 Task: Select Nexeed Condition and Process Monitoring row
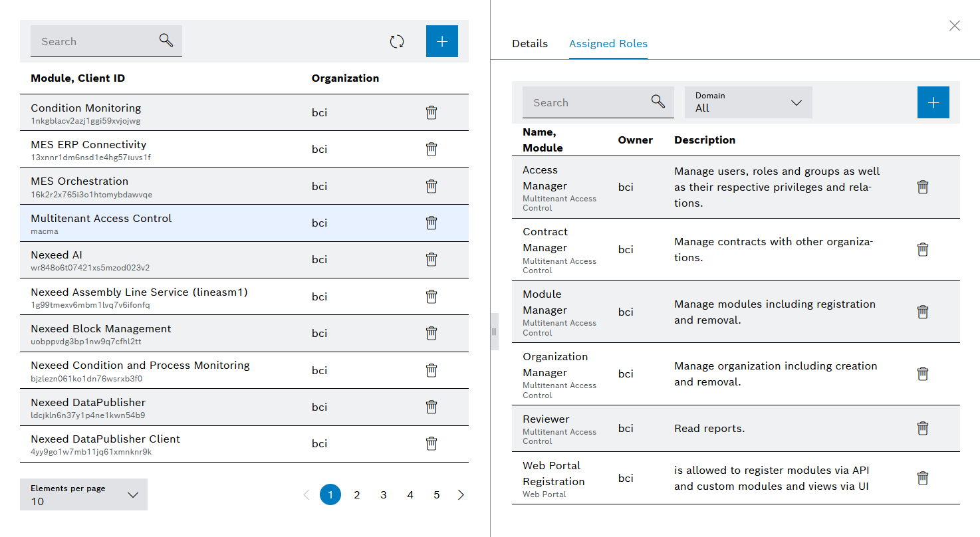(x=244, y=370)
